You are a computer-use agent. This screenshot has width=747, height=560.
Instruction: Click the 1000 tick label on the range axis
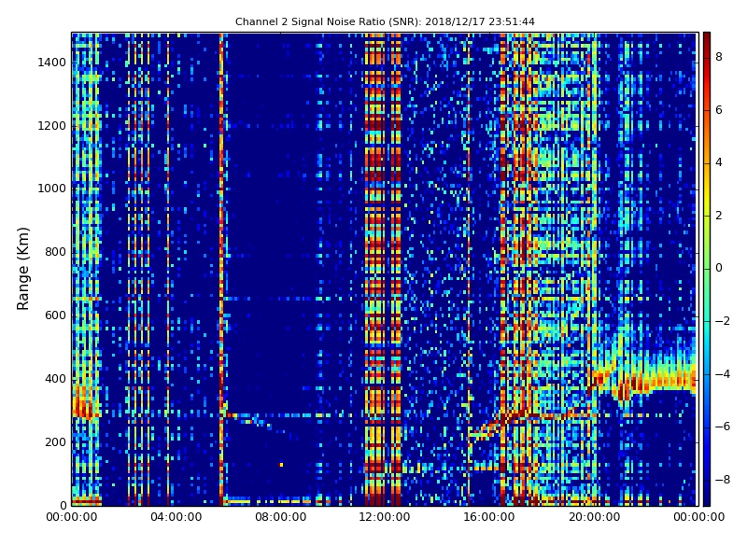51,189
